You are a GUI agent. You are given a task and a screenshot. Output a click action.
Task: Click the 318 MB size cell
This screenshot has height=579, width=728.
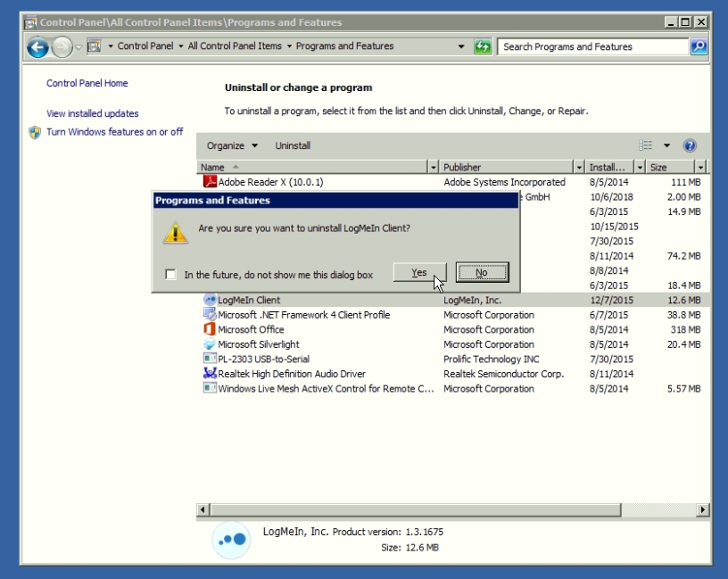(686, 330)
